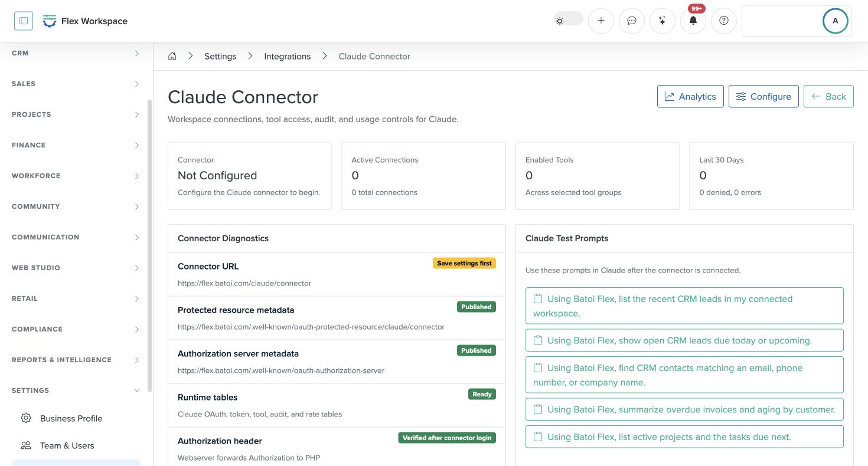Click the Configure button
Viewport: 868px width, 466px height.
pos(763,96)
